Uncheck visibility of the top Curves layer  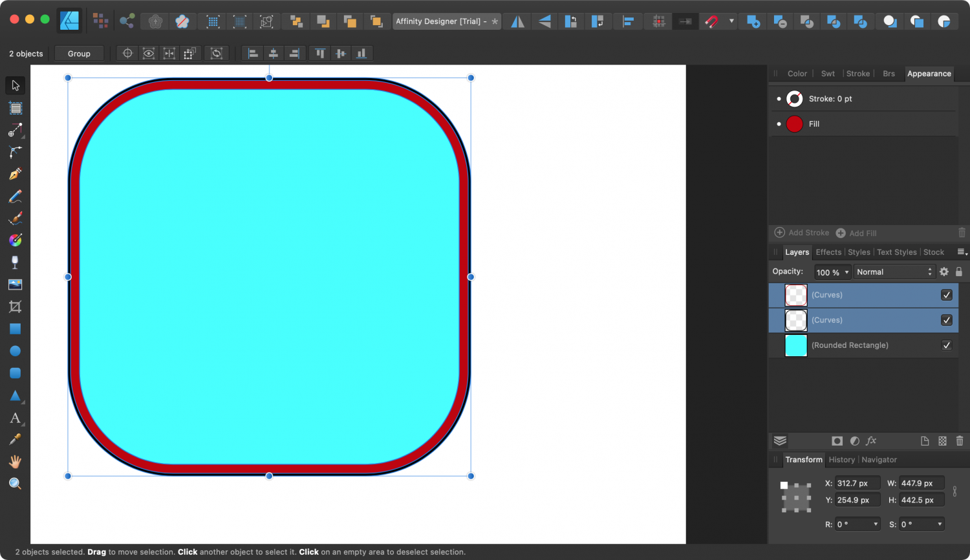coord(947,295)
